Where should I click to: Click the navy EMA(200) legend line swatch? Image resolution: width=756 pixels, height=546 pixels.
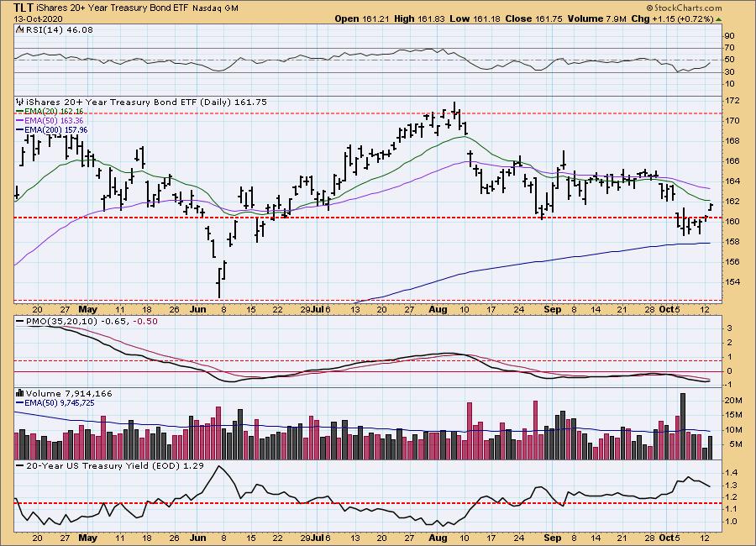pos(20,129)
